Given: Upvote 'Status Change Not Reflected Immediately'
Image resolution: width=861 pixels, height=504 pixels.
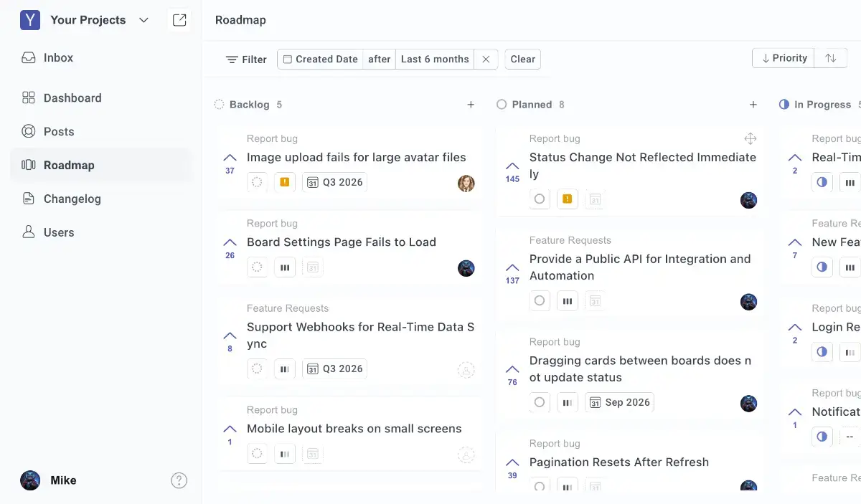Looking at the screenshot, I should pos(512,172).
